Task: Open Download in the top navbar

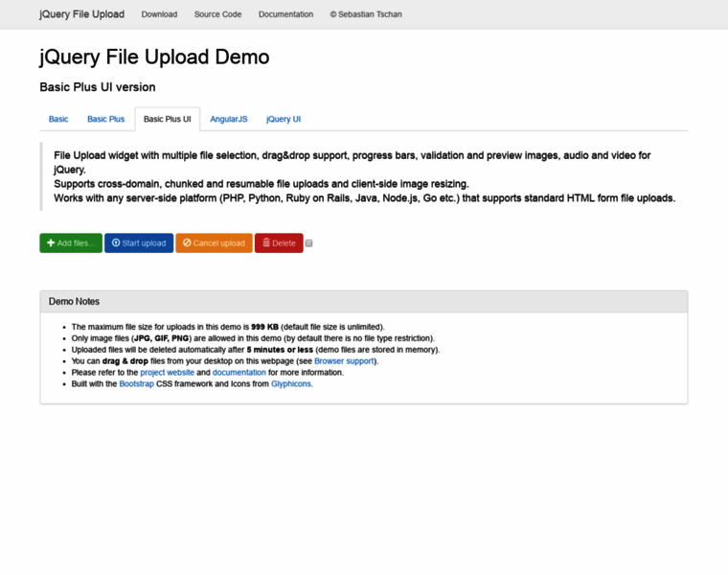Action: tap(159, 14)
